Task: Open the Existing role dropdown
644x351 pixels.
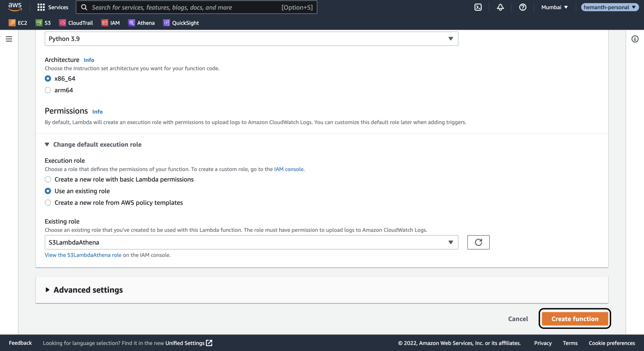Action: [x=451, y=242]
